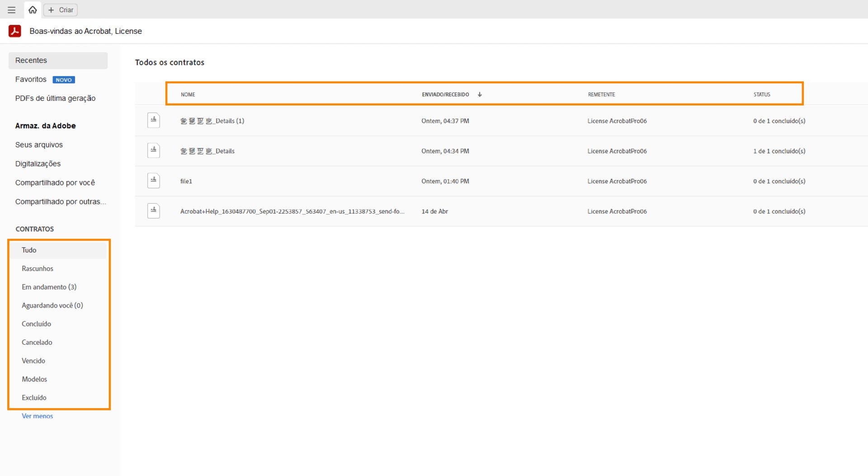
Task: Open Compartilhado por outras
Action: point(61,202)
